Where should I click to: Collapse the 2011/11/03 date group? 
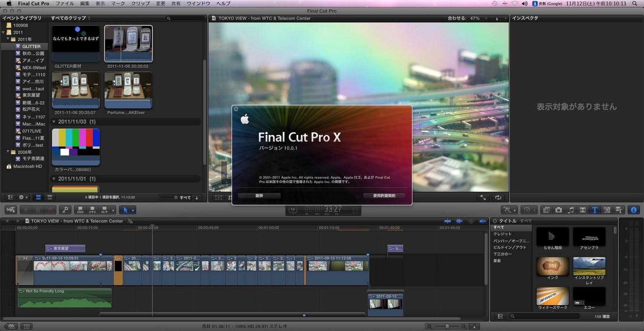point(54,122)
